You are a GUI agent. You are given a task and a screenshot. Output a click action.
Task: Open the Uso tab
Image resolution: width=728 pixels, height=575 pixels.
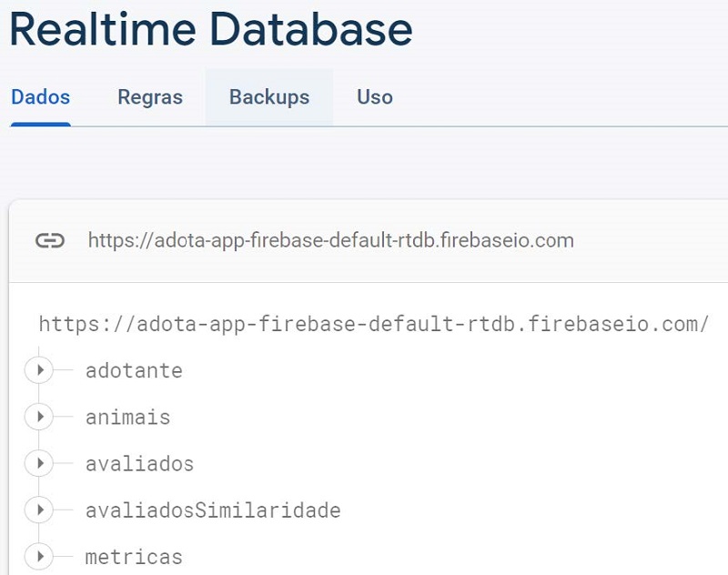375,97
